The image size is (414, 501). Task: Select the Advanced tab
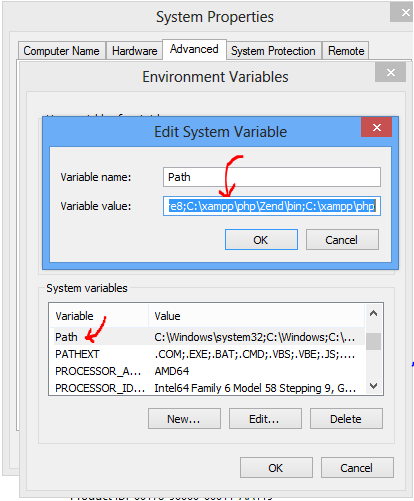(194, 49)
